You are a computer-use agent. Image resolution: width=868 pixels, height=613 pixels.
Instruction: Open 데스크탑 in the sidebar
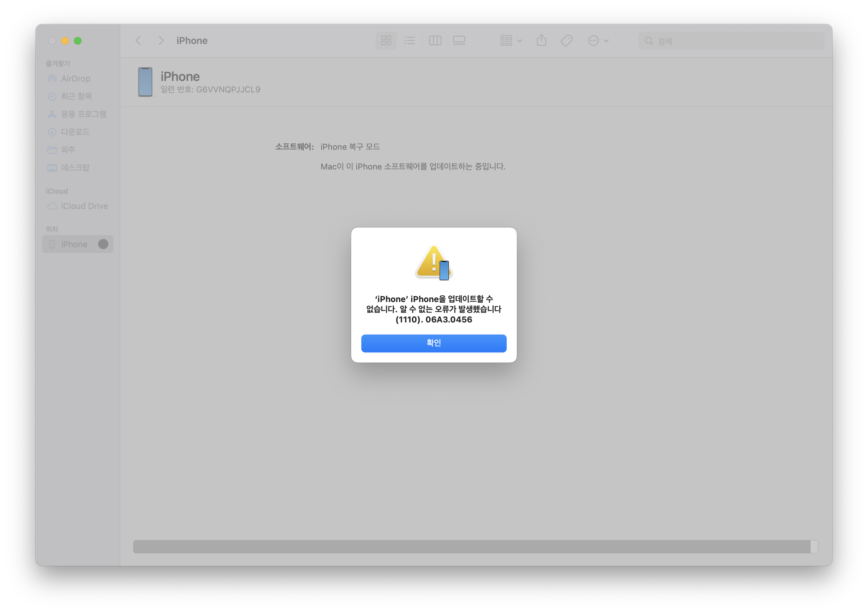pos(75,167)
